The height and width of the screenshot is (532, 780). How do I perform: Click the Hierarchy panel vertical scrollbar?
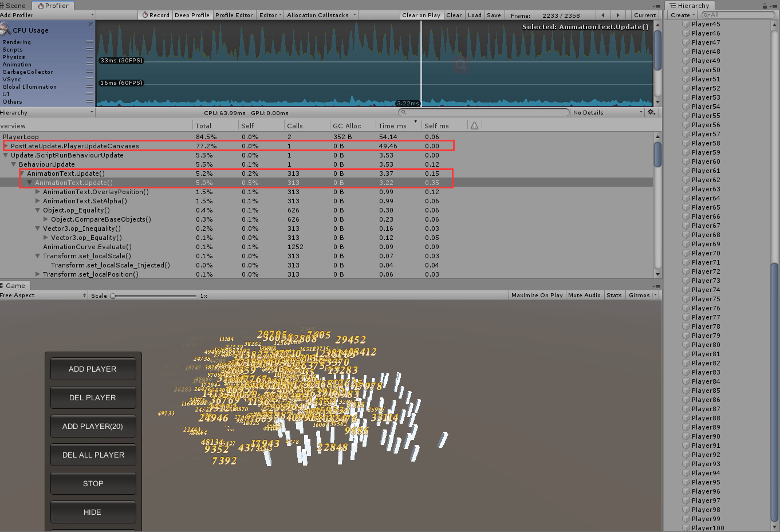(774, 392)
